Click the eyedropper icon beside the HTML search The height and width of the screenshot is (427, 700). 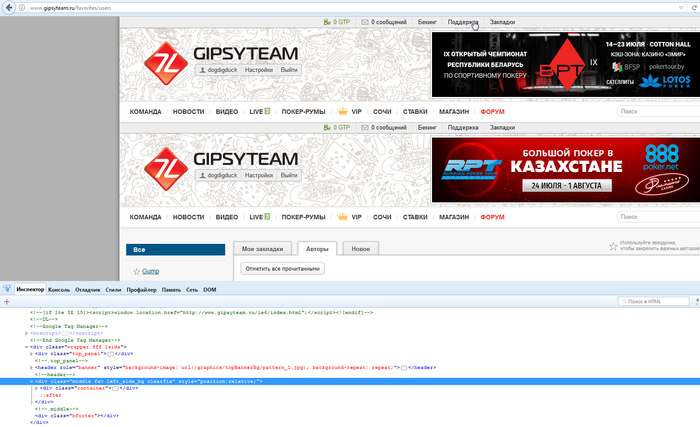pyautogui.click(x=697, y=301)
